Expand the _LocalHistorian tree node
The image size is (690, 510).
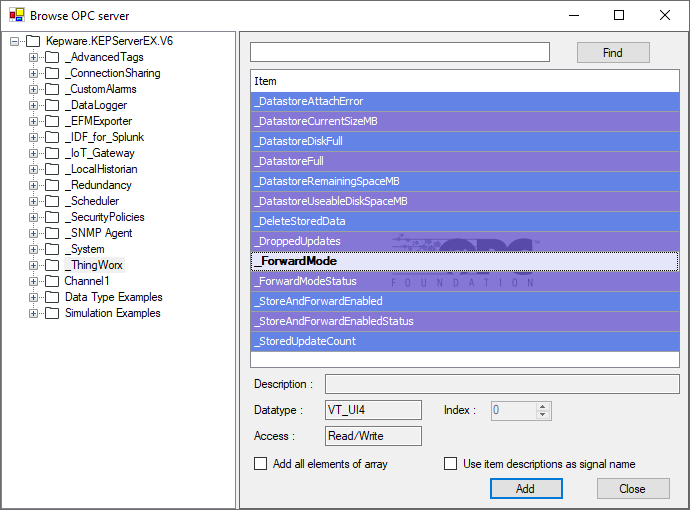pos(33,169)
